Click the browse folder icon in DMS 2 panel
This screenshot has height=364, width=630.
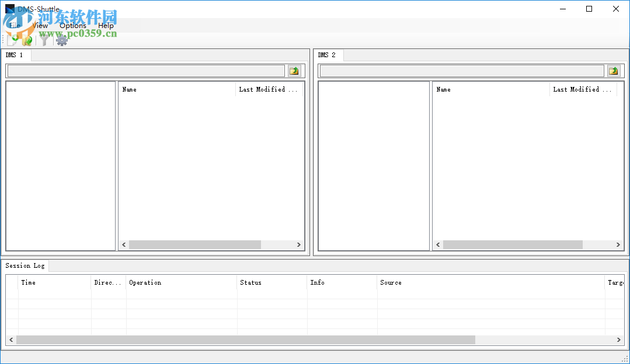[614, 71]
